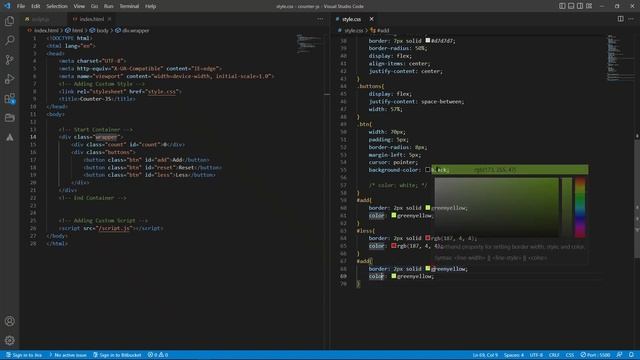Open the View menu
This screenshot has height=360, width=640.
pos(79,6)
